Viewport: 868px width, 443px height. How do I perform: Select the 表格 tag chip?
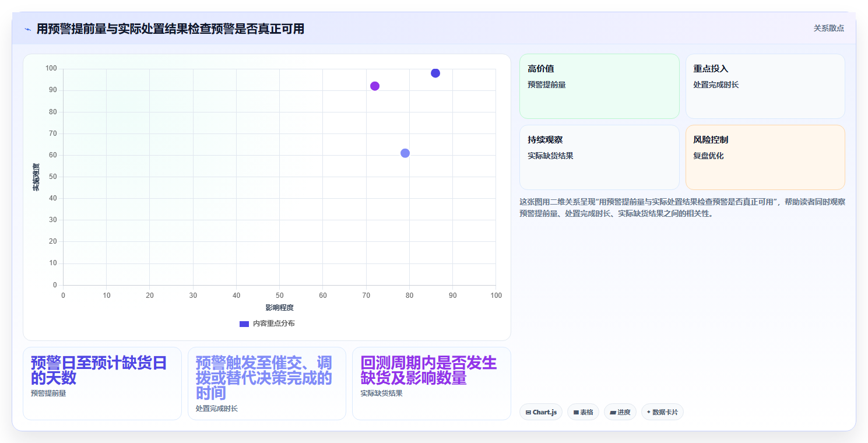(x=583, y=412)
